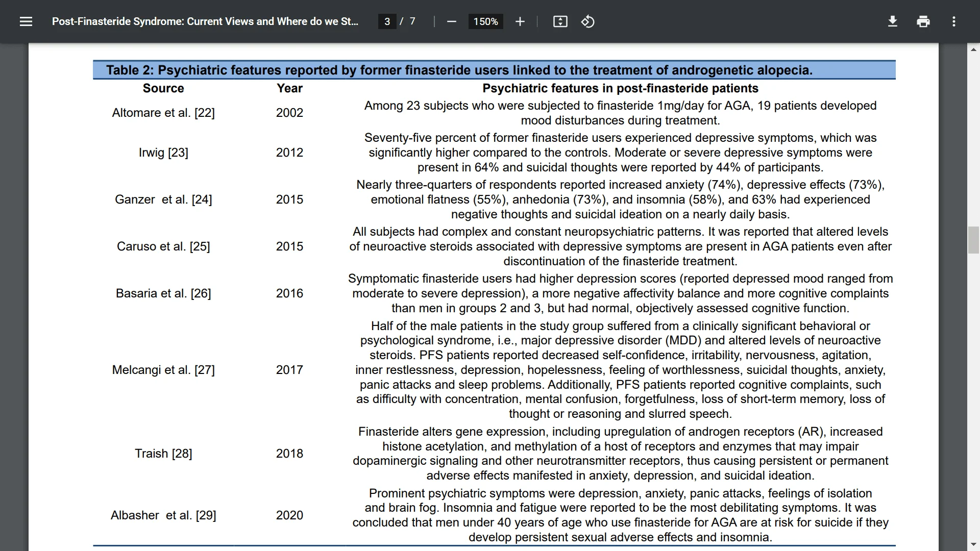Click the 'Prominent psychiatric symptoms' text
This screenshot has height=551, width=980.
click(620, 515)
